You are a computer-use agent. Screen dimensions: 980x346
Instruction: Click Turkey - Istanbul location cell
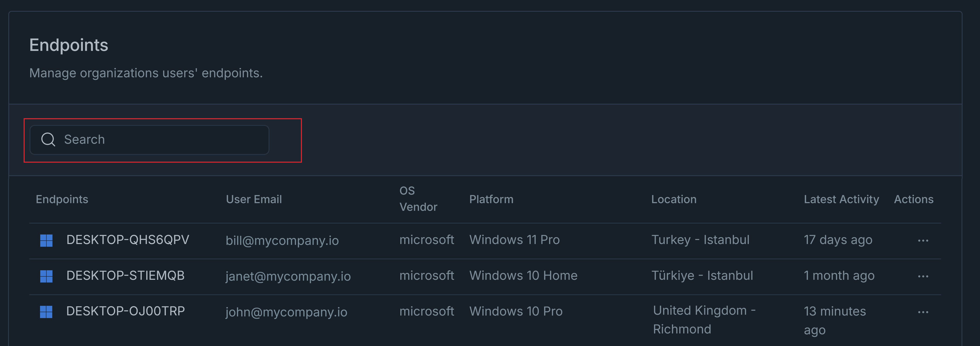[700, 240]
